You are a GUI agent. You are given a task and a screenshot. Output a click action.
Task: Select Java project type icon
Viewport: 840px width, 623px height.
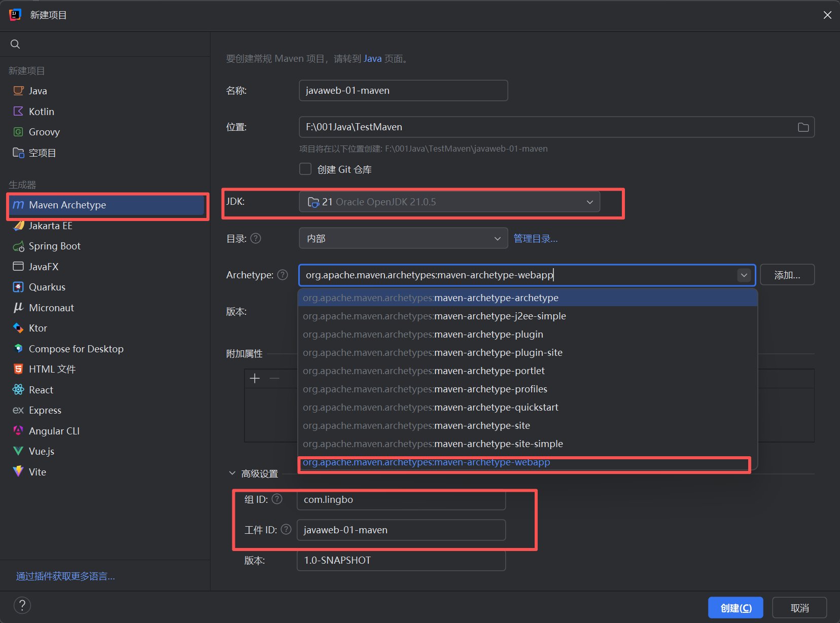pyautogui.click(x=19, y=91)
